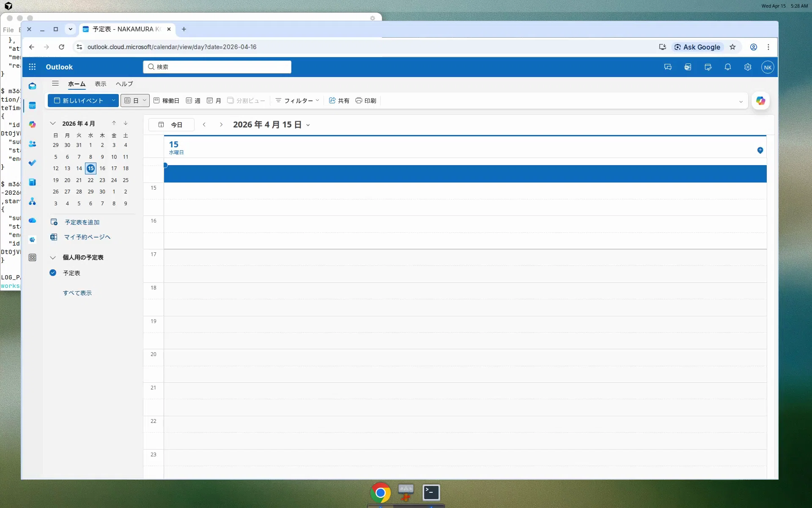Collapse the 2026年4月 mini calendar
Image resolution: width=812 pixels, height=508 pixels.
click(x=53, y=124)
